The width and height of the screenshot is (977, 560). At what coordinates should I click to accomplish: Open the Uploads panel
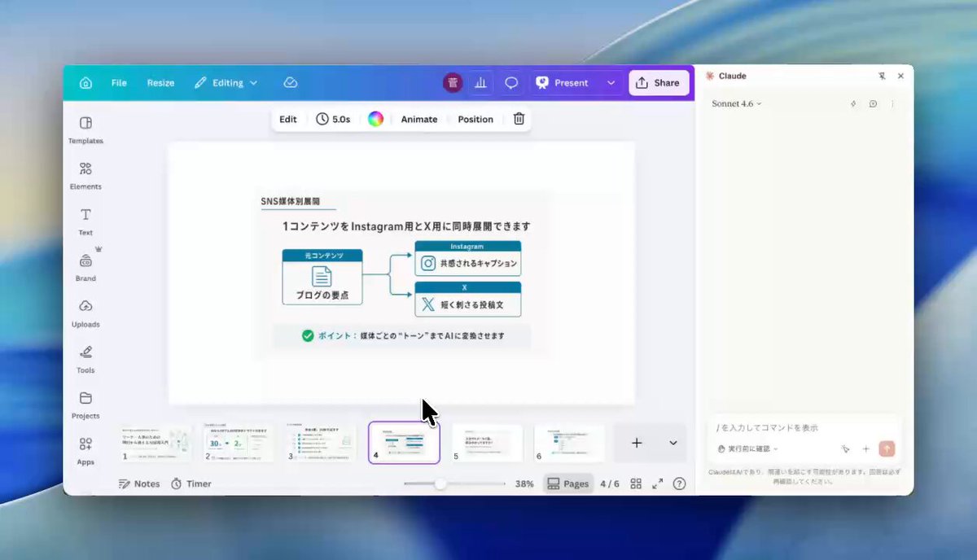pyautogui.click(x=85, y=313)
